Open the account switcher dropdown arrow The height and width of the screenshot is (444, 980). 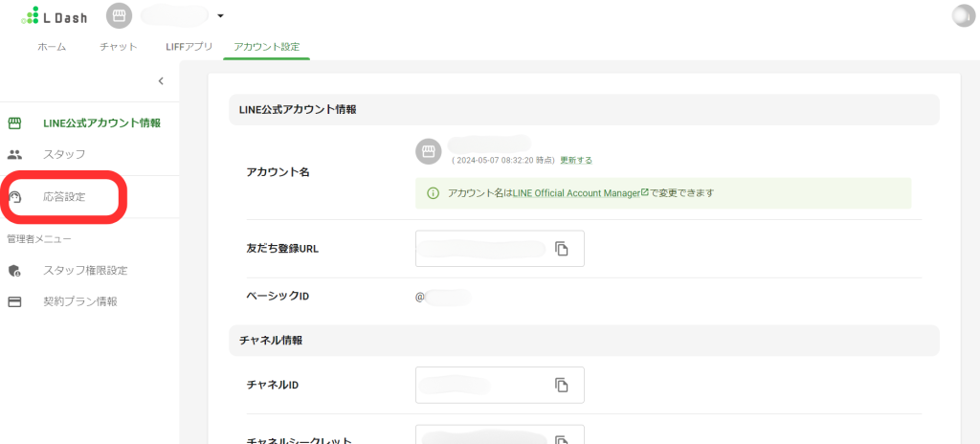(x=220, y=16)
